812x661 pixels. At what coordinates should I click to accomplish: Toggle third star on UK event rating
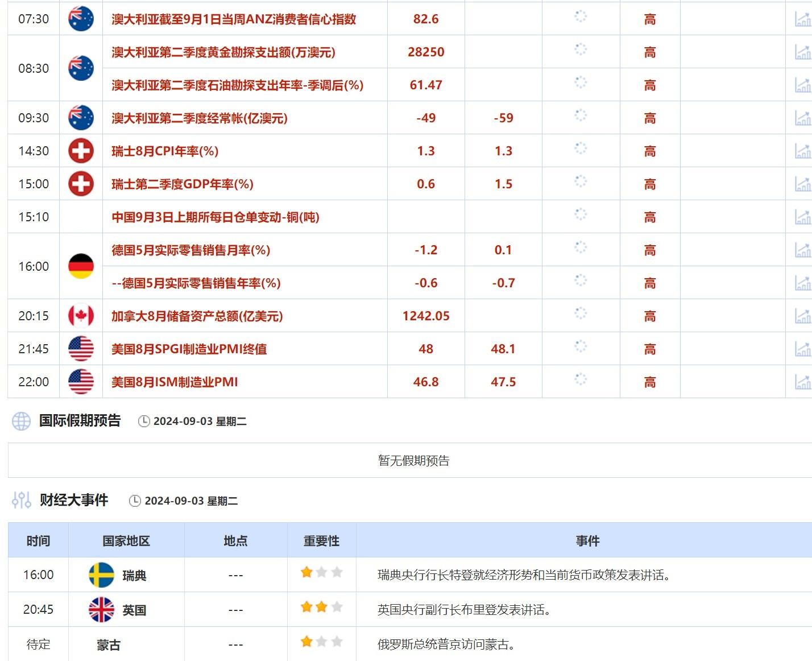[338, 608]
